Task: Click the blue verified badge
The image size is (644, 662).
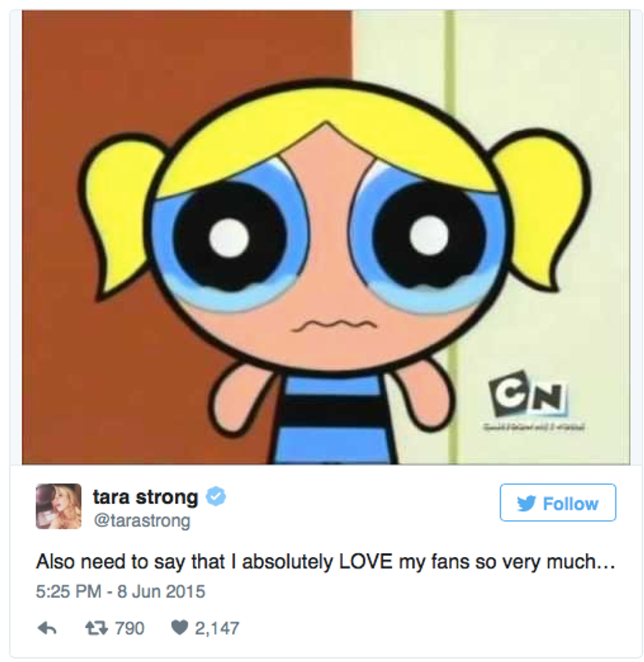Action: coord(216,498)
